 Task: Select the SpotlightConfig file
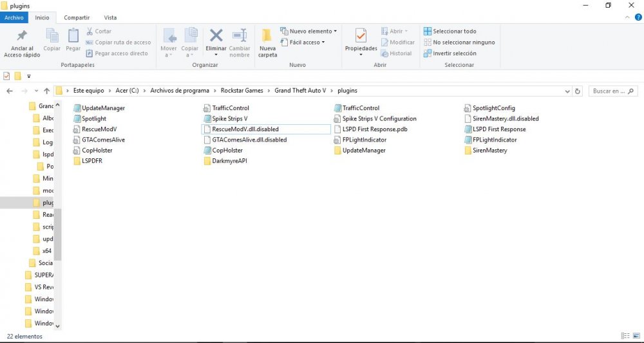coord(489,108)
